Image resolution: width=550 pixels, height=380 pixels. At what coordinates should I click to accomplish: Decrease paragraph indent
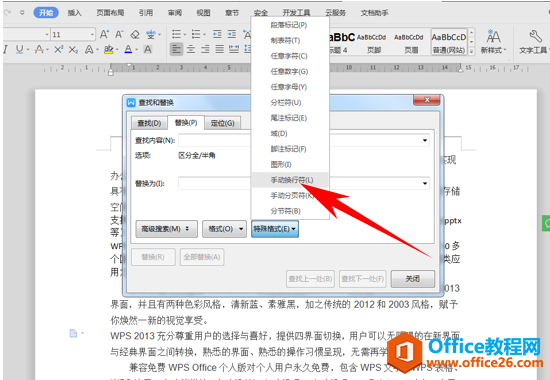[x=217, y=34]
